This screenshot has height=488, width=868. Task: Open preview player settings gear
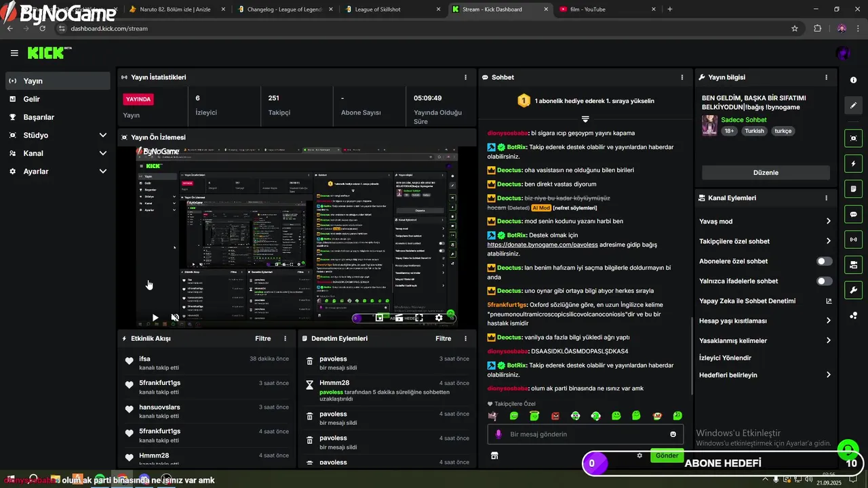coord(439,317)
